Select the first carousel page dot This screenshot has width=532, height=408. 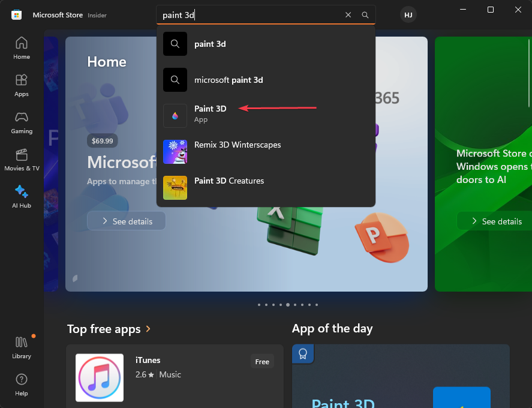259,305
